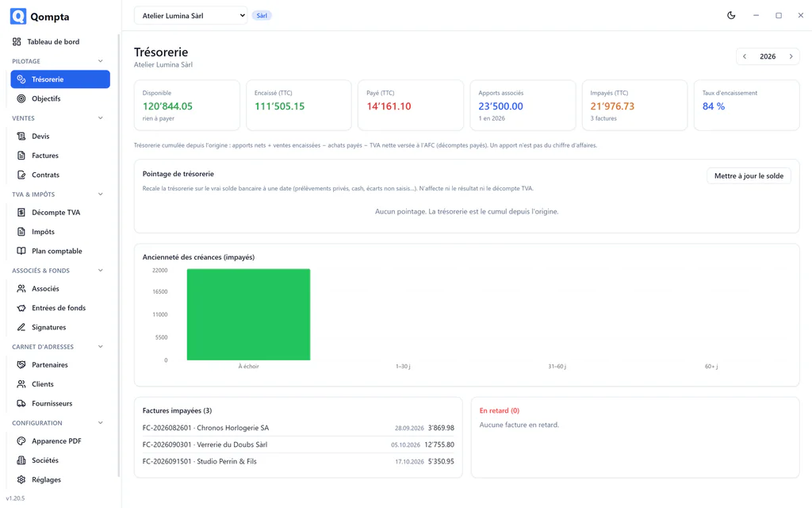Collapse the TVA & IMPÔTS sidebar section
Screen dimensions: 812x508
pos(101,194)
